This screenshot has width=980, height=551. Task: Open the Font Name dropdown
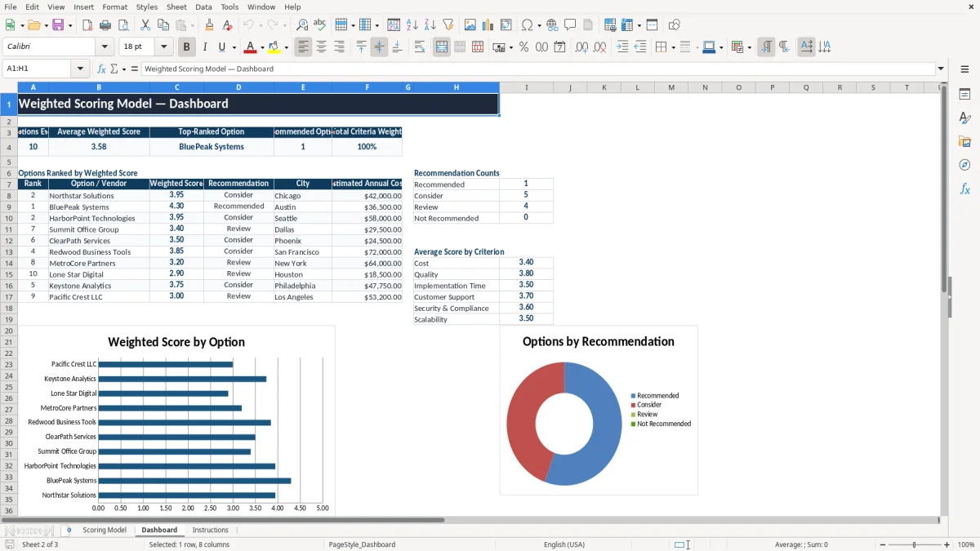(105, 47)
